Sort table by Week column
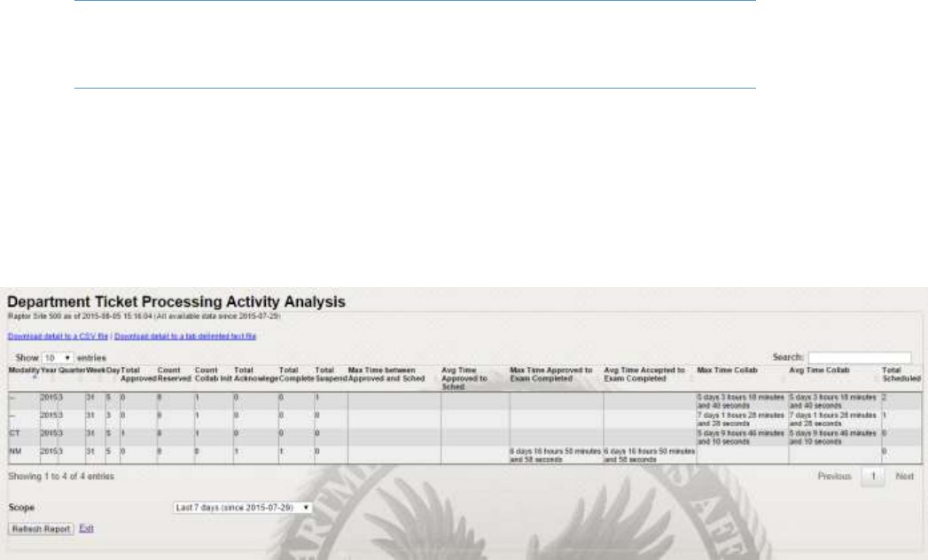 pyautogui.click(x=96, y=370)
